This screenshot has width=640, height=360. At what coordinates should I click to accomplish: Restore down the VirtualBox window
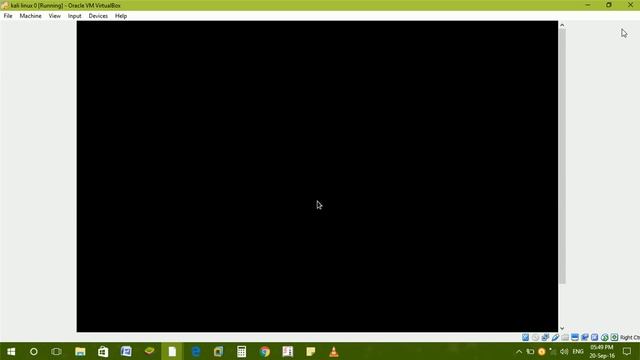tap(609, 5)
